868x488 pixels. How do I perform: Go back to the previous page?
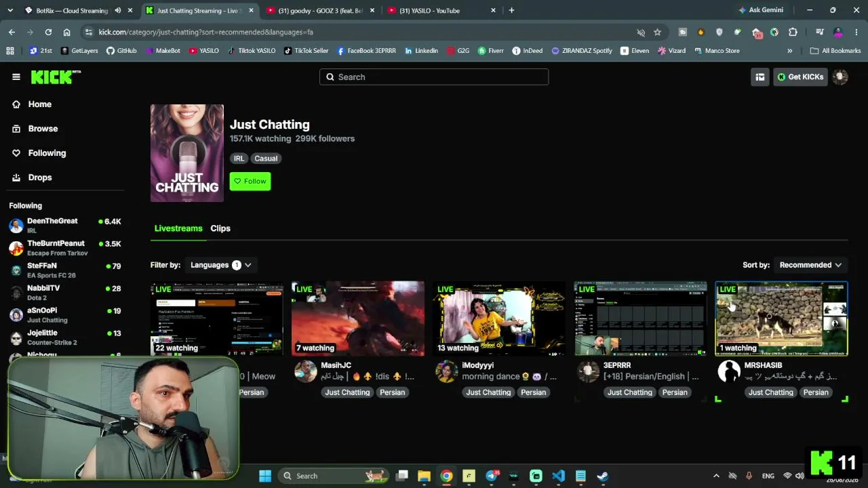point(12,32)
